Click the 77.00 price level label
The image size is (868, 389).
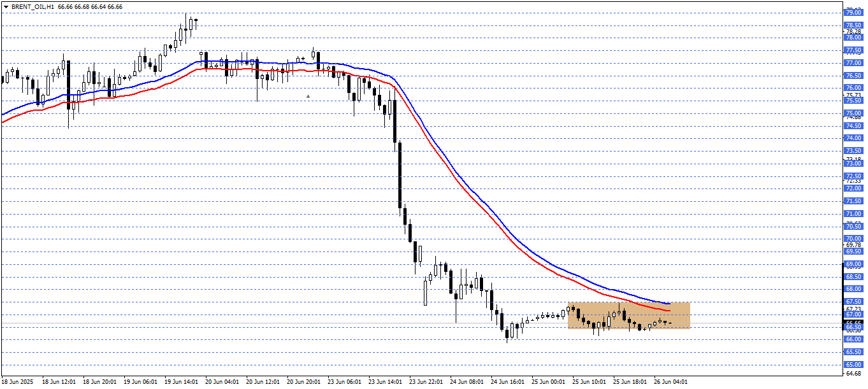[853, 63]
